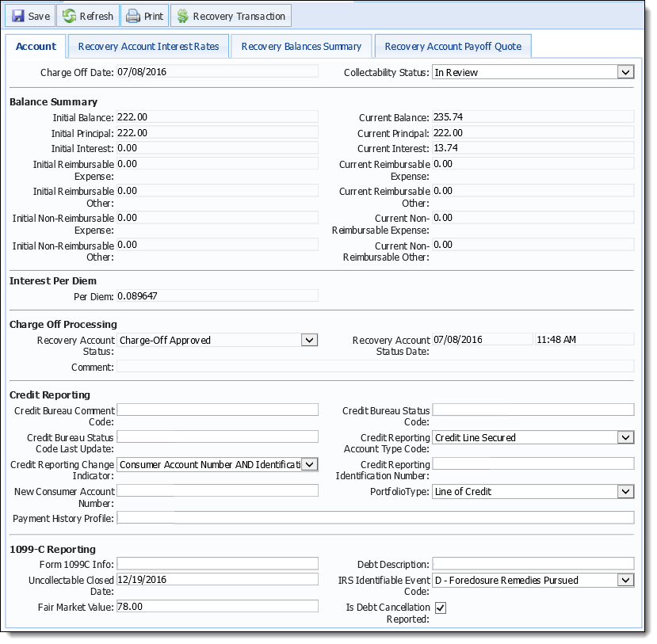Screen dimensions: 657x644
Task: Expand the Recovery Account Status dropdown
Action: click(x=309, y=340)
